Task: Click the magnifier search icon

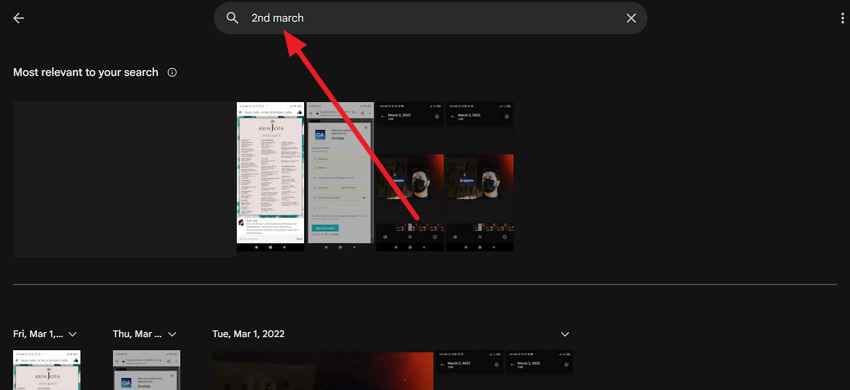Action: pos(232,18)
